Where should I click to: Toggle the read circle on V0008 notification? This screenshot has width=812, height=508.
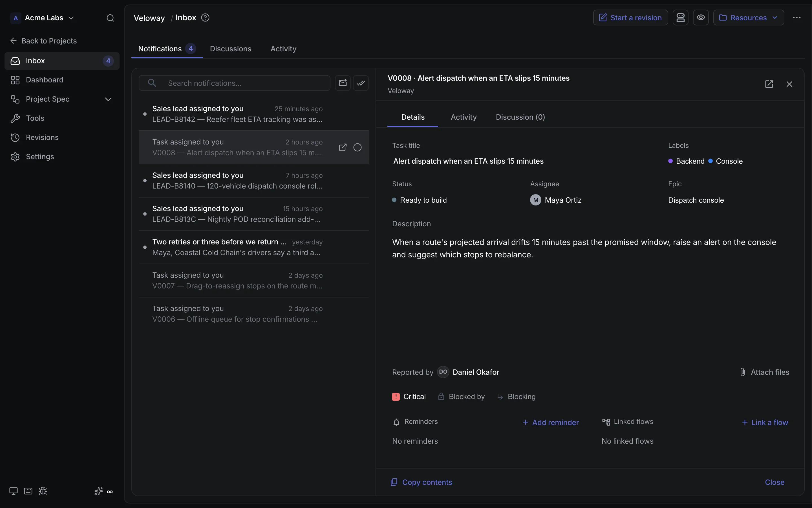pos(357,147)
